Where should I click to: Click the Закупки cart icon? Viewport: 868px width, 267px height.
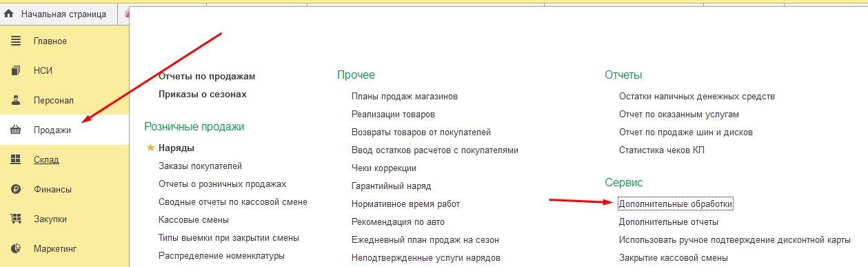click(x=16, y=219)
